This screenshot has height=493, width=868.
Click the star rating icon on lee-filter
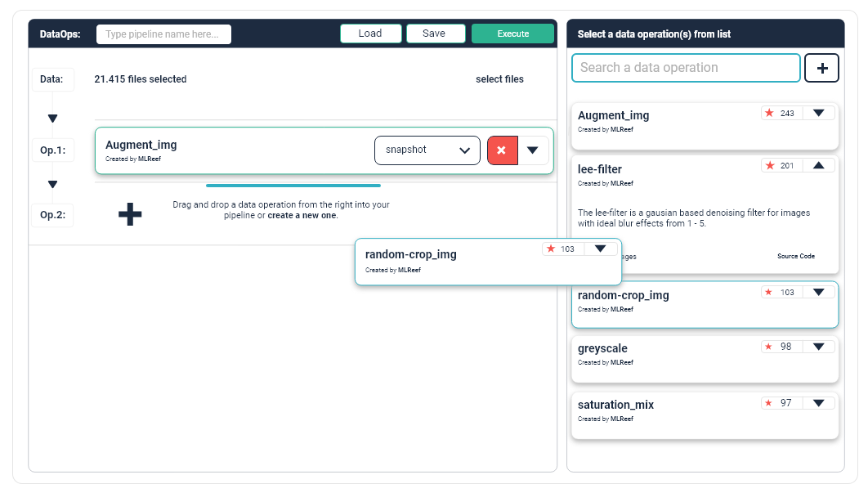(768, 165)
